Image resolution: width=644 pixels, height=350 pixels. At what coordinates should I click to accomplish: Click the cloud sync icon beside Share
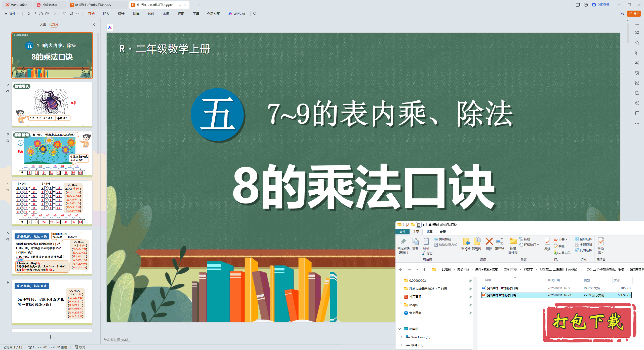point(622,14)
